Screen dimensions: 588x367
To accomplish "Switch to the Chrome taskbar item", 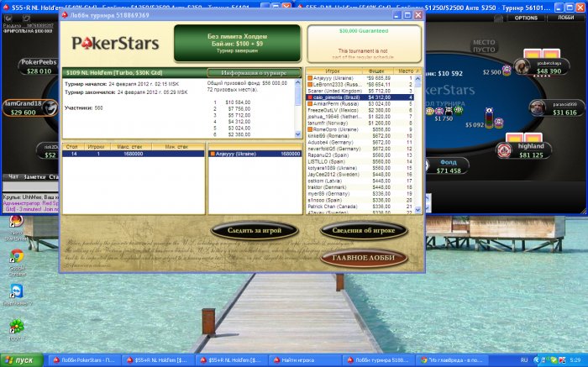I will pos(454,360).
